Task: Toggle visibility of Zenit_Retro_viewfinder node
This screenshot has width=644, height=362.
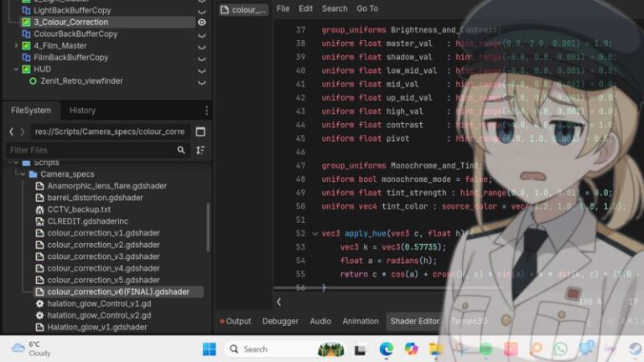Action: 201,82
